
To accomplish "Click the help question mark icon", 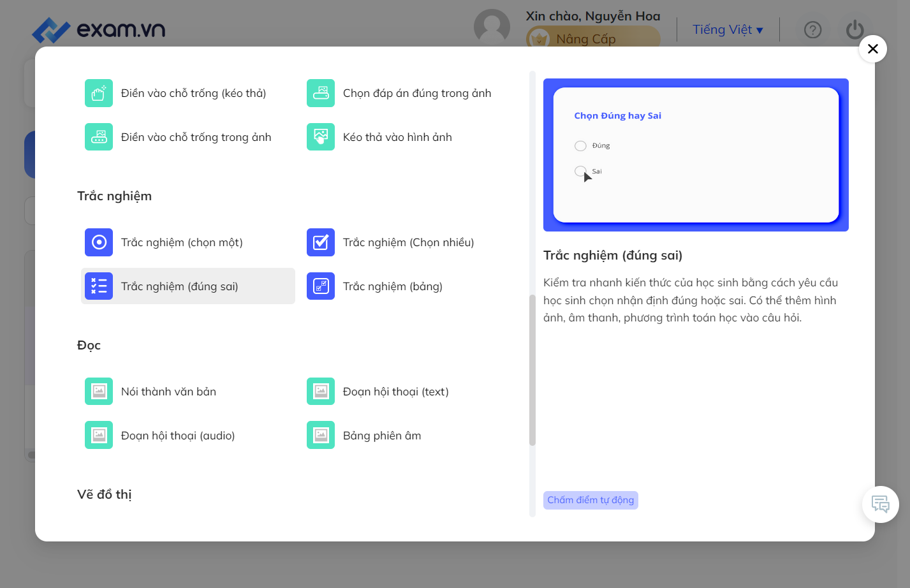I will [x=813, y=30].
